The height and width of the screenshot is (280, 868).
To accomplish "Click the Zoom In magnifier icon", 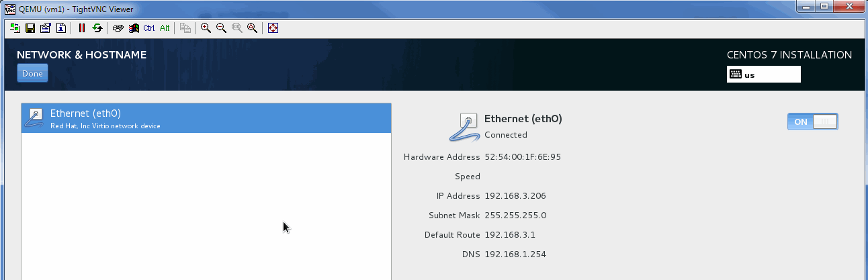I will click(206, 28).
